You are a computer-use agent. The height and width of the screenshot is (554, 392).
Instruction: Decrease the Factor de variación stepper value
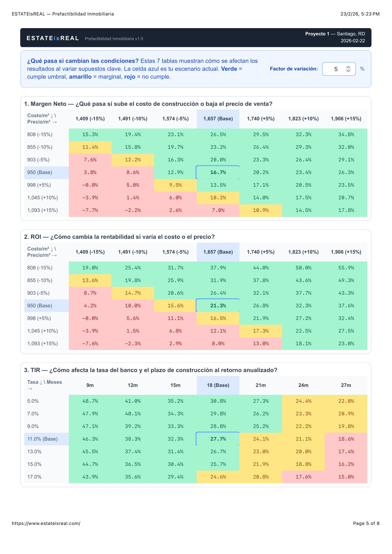[348, 71]
